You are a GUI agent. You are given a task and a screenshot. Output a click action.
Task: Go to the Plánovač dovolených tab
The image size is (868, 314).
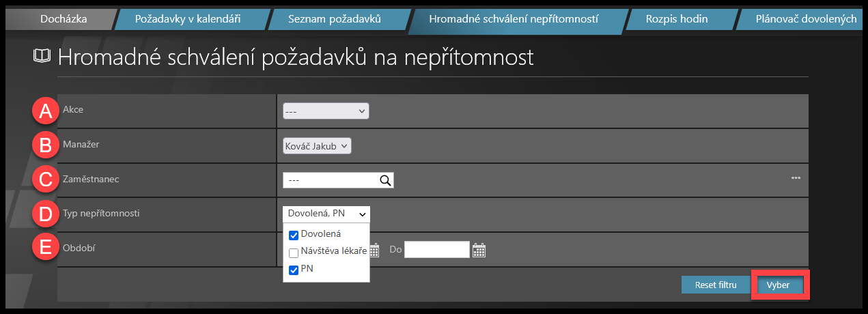click(806, 19)
